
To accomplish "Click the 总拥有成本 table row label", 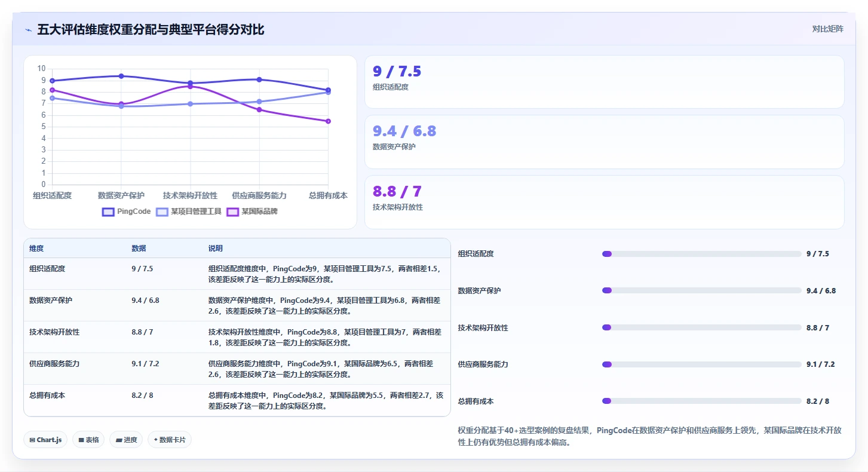I will point(47,396).
